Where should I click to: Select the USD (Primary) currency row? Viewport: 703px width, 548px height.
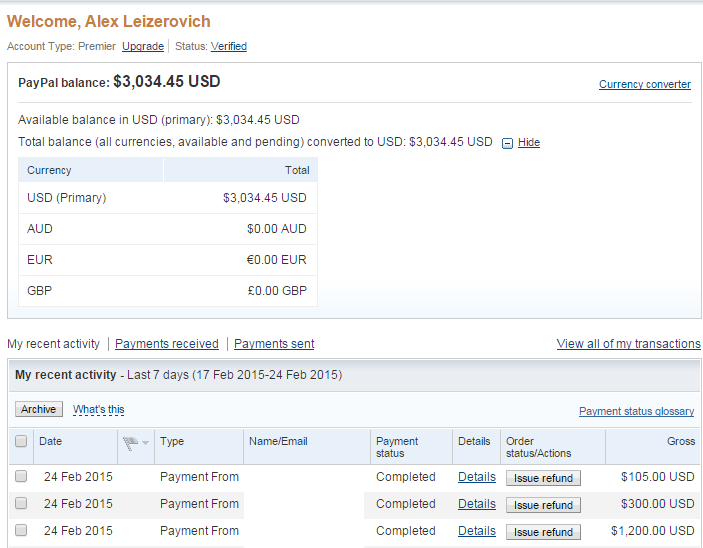click(x=168, y=198)
